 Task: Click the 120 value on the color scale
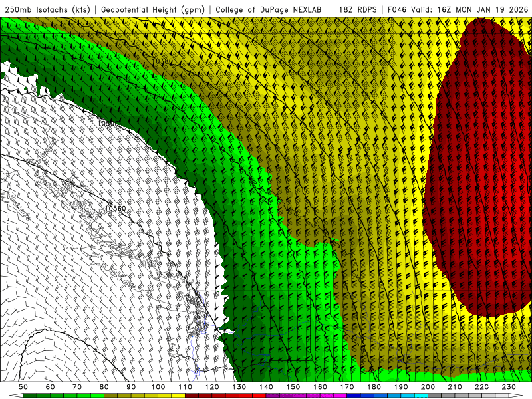coord(212,387)
